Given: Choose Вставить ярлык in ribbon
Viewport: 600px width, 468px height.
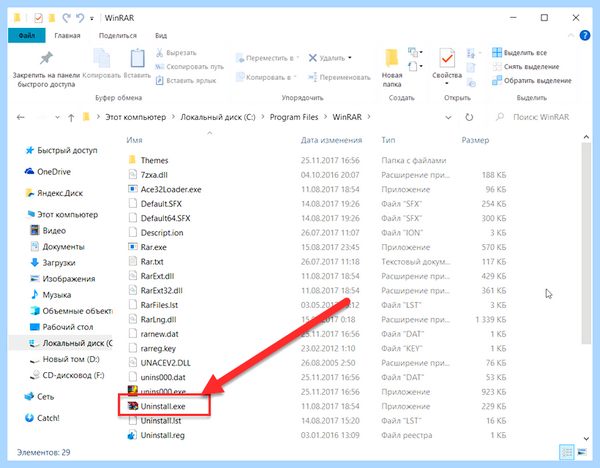Looking at the screenshot, I should point(186,81).
